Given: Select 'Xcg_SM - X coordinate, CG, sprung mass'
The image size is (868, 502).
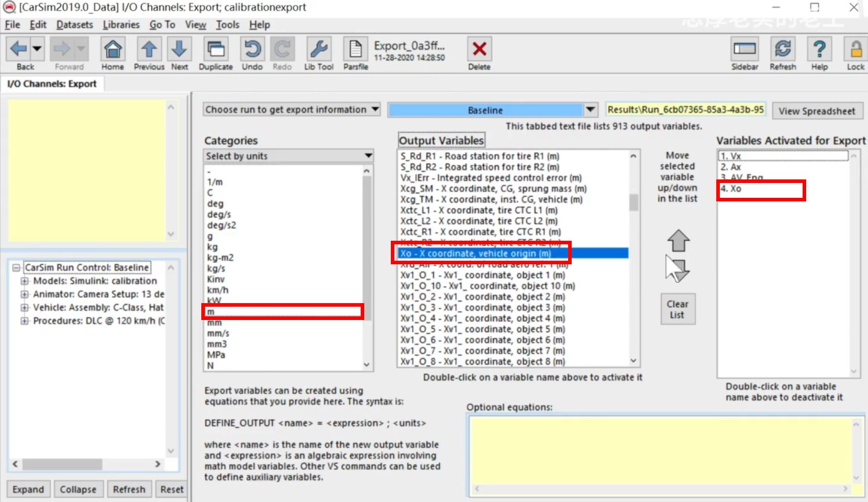Looking at the screenshot, I should pos(494,189).
